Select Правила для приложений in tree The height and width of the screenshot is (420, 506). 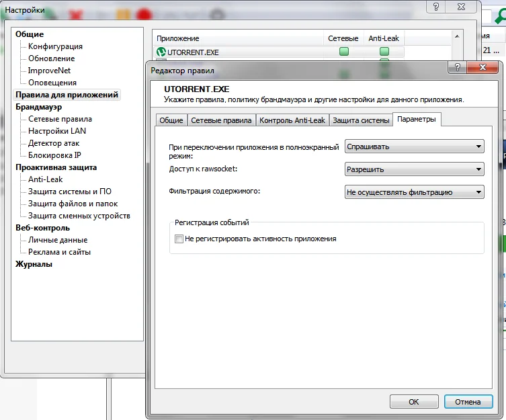pyautogui.click(x=67, y=95)
